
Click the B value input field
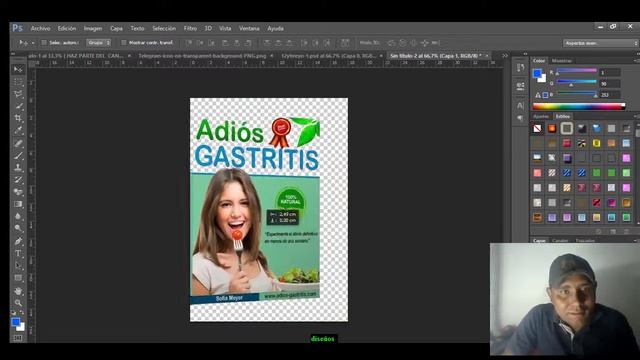[610, 95]
